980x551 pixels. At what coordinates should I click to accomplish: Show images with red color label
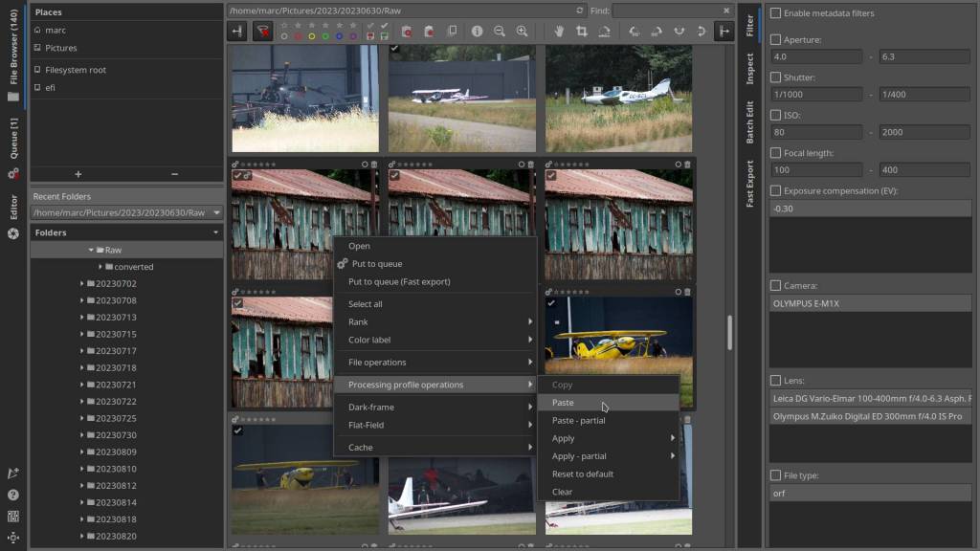tap(299, 37)
